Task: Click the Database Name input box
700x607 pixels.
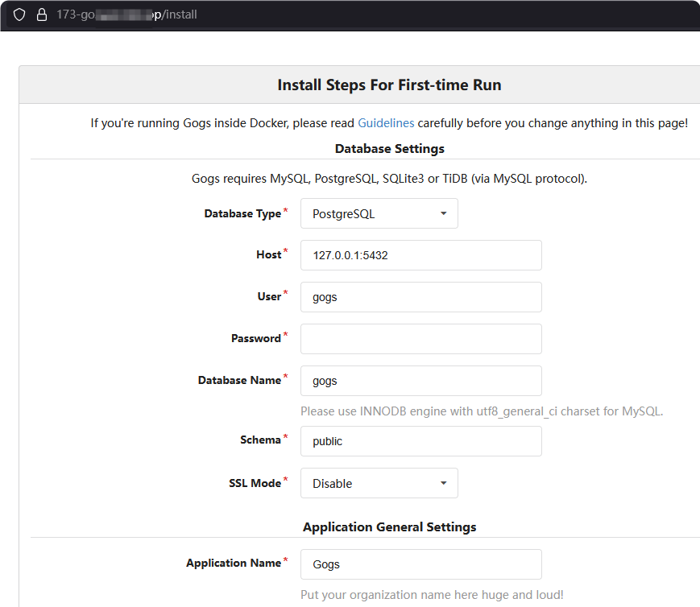Action: click(x=420, y=381)
